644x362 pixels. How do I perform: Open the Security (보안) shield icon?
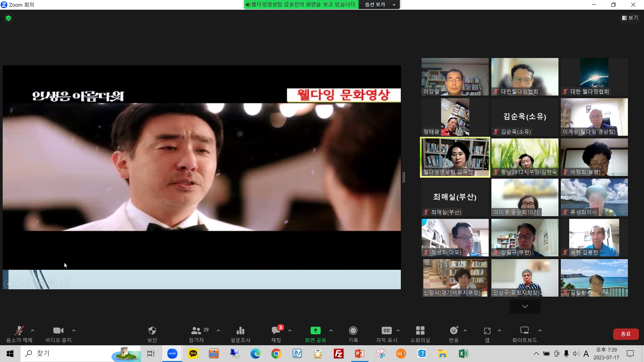click(152, 330)
